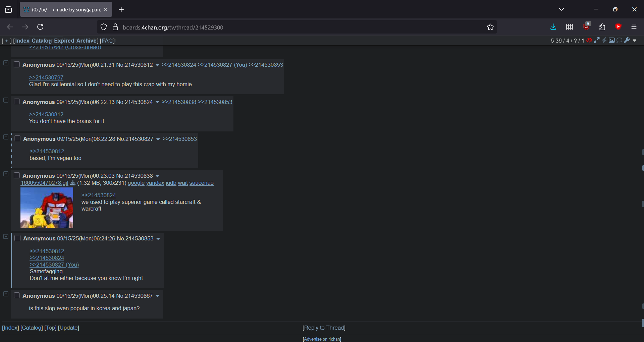Download the 1660550470278.gif file via arrow icon
Screen dimensions: 644x342
click(x=73, y=183)
